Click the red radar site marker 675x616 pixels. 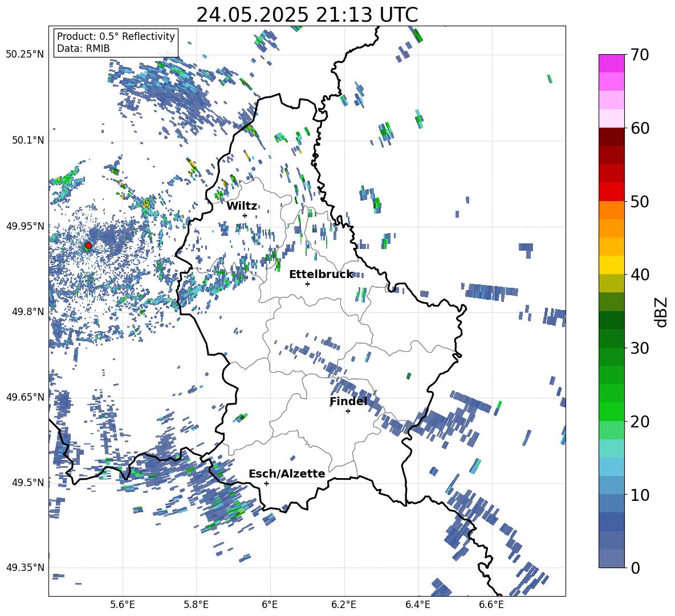tap(88, 246)
